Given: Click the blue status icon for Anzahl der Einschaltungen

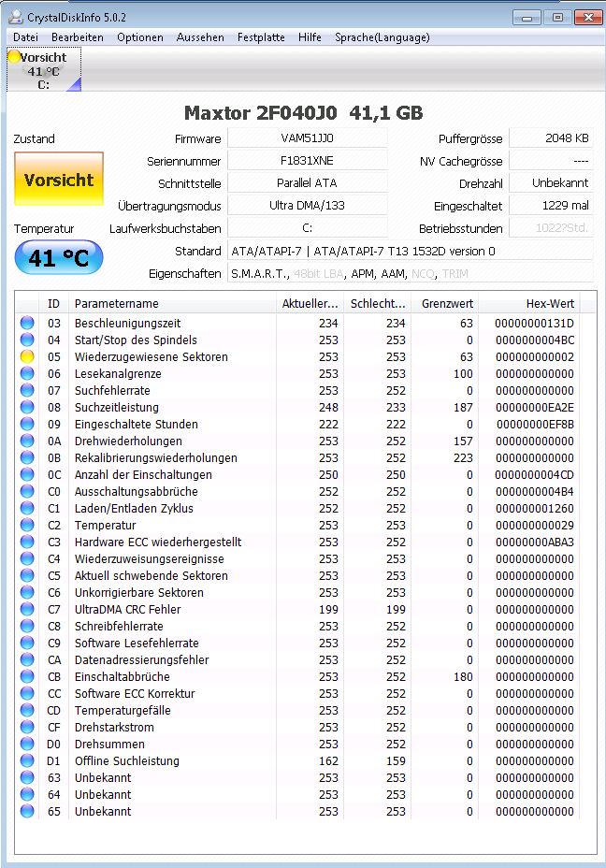Looking at the screenshot, I should [x=27, y=474].
